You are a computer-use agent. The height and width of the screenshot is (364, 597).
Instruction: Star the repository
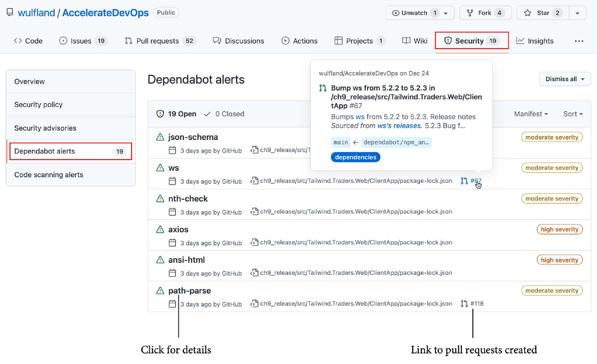pos(543,13)
